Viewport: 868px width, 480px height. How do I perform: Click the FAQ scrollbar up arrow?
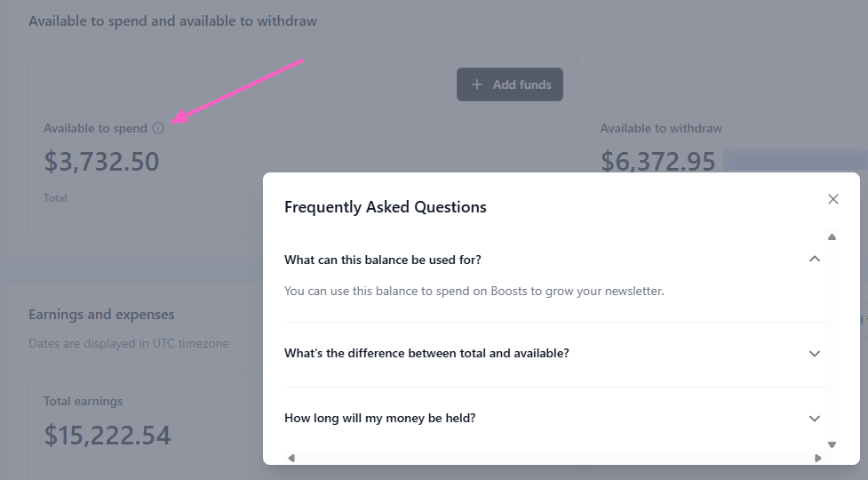pos(832,237)
